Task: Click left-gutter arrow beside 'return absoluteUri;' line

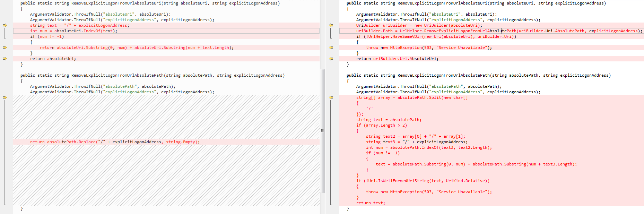Action: tap(5, 59)
